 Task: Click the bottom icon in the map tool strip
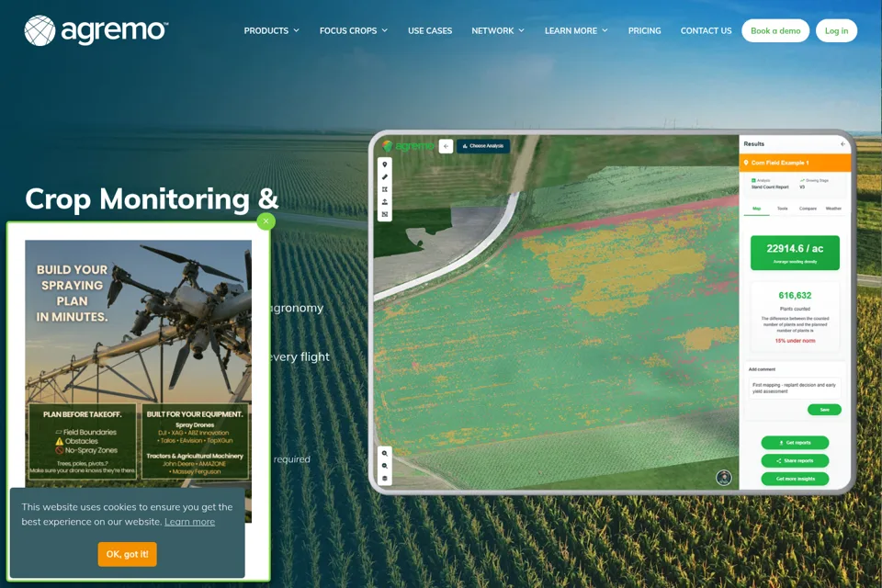[385, 214]
